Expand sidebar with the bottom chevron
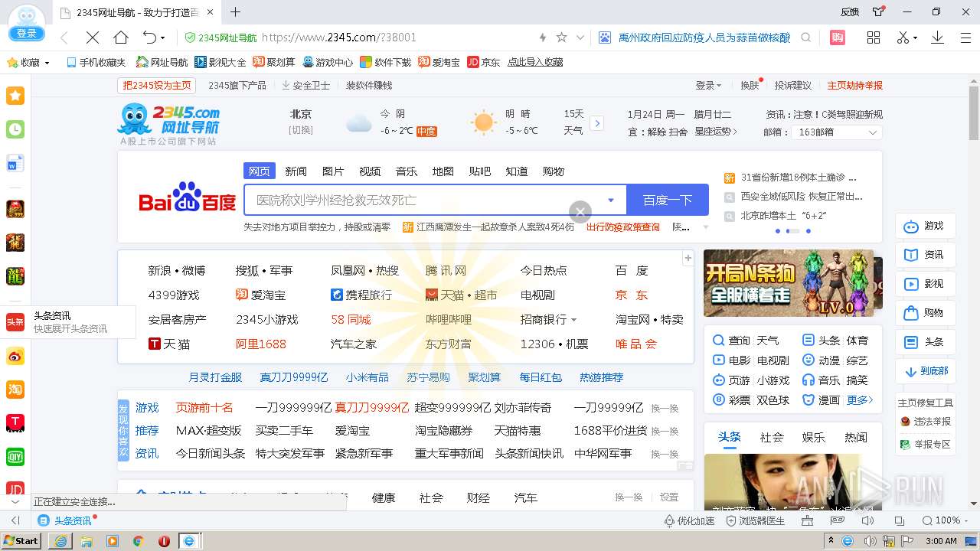This screenshot has height=551, width=980. (x=15, y=502)
